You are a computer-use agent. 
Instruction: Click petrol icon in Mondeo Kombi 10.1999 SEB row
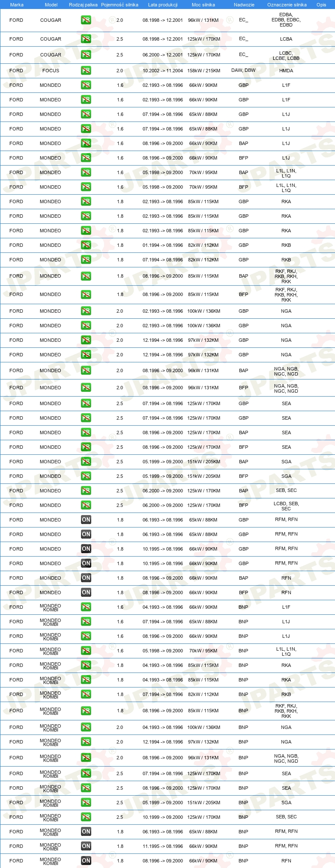click(x=86, y=817)
